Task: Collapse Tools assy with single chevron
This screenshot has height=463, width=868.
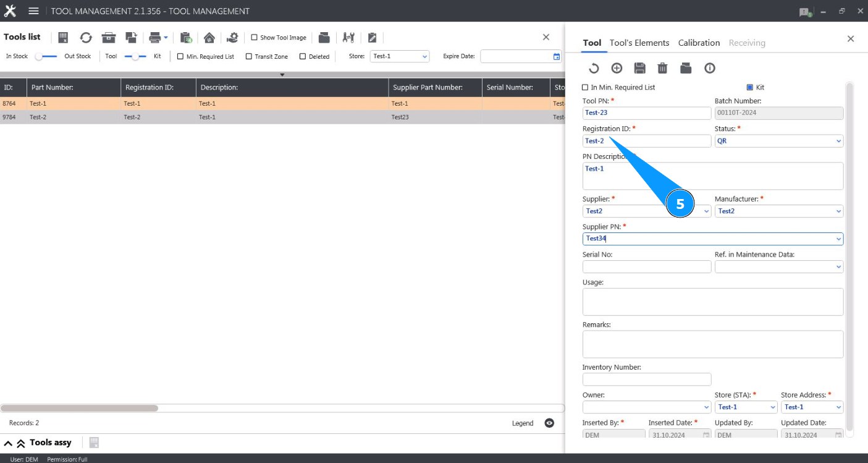Action: (9, 443)
